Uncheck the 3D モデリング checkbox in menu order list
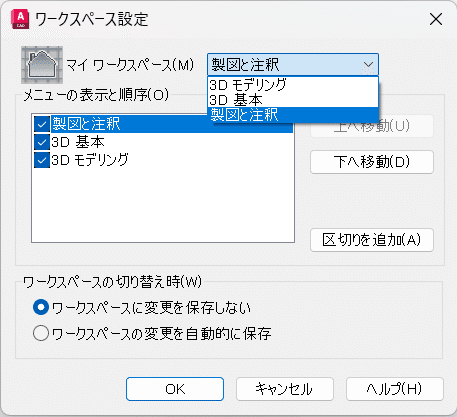Viewport: 457px width, 417px height. click(x=42, y=160)
